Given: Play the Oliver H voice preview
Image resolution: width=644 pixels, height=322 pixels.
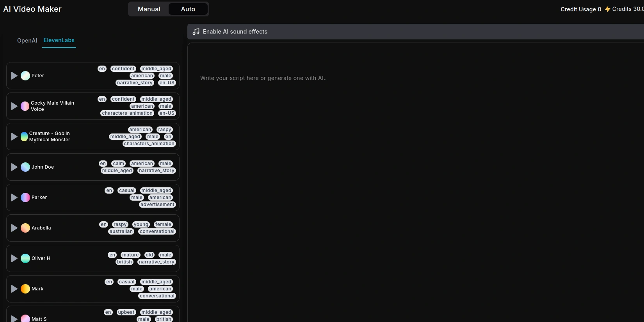Looking at the screenshot, I should pyautogui.click(x=14, y=258).
